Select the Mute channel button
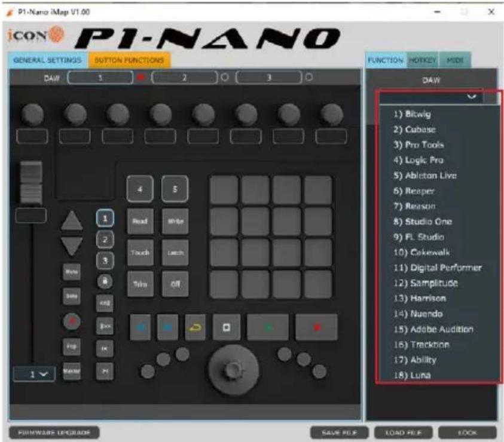Screen dimensions: 504x442 pyautogui.click(x=72, y=272)
